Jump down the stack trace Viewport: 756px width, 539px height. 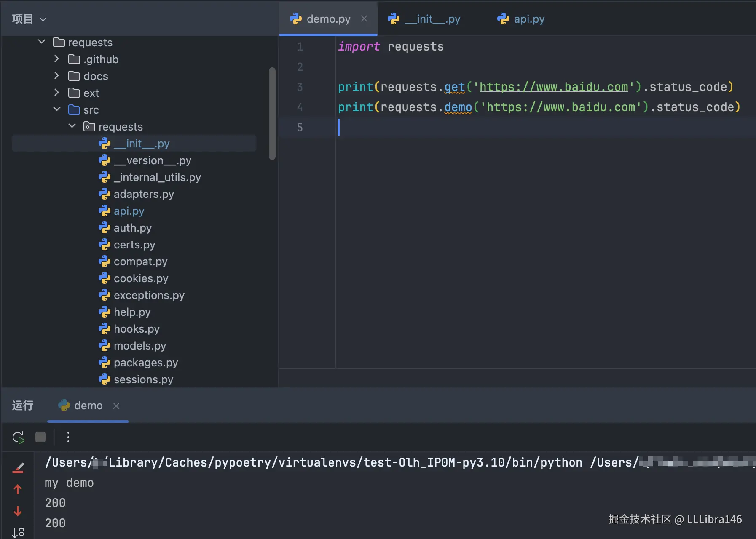[18, 511]
